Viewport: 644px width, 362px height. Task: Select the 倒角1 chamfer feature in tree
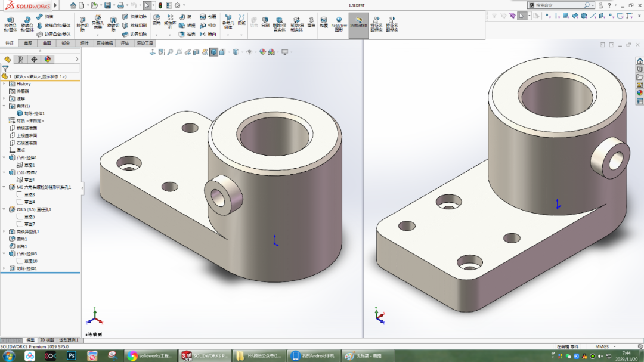(22, 246)
